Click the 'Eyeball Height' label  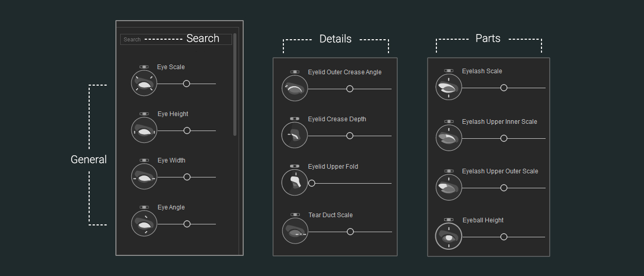point(483,220)
